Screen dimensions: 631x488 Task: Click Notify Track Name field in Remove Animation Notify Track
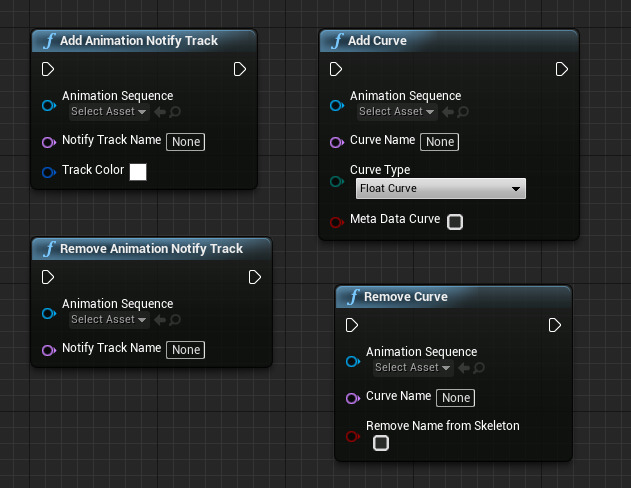coord(185,350)
